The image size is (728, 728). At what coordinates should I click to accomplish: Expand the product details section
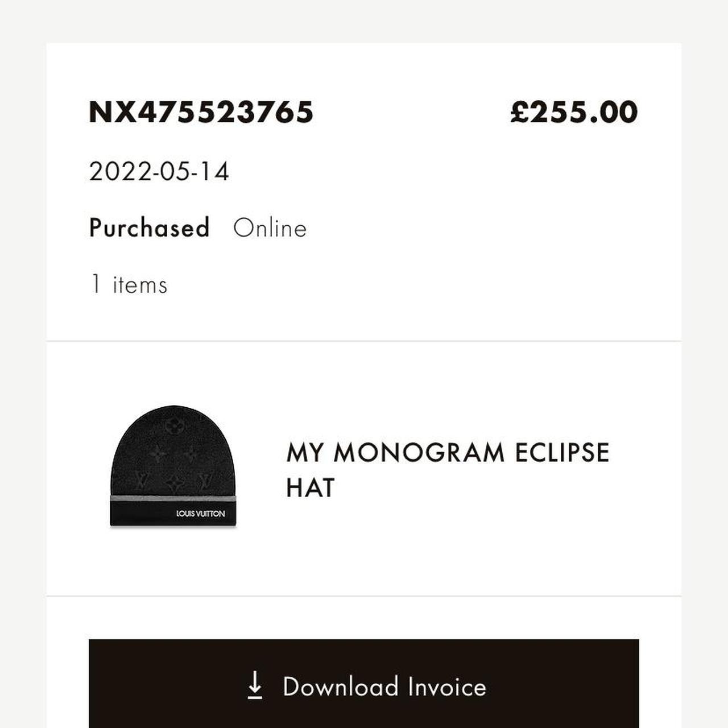click(364, 472)
